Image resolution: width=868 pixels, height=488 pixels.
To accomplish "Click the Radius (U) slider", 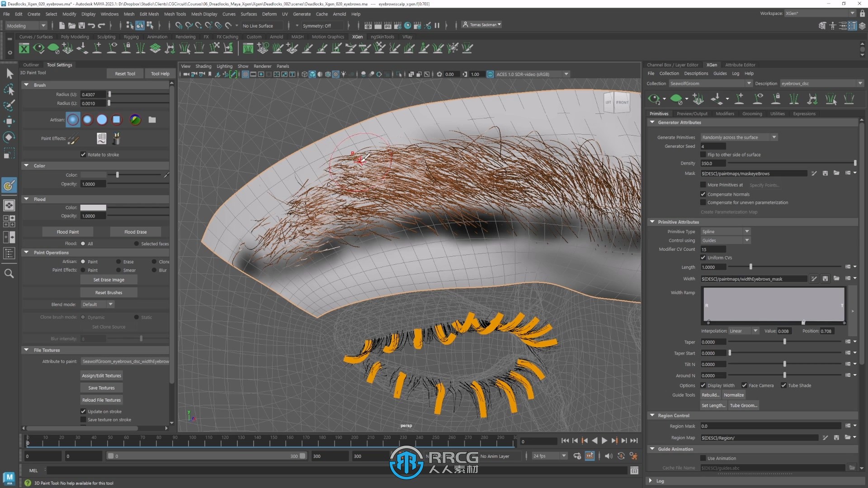I will [139, 94].
